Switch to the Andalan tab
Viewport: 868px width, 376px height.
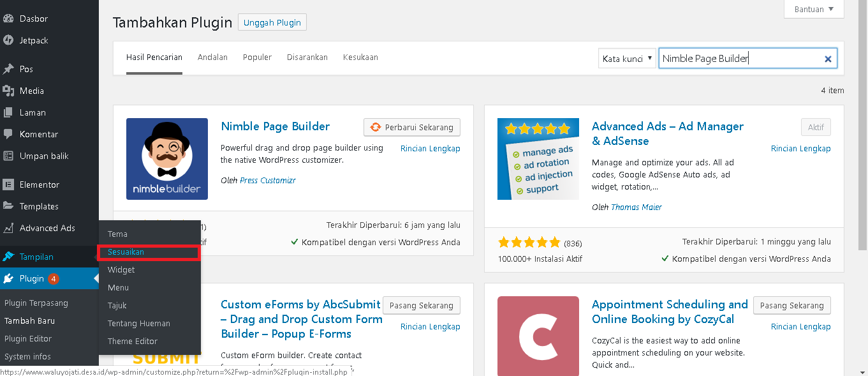[212, 57]
